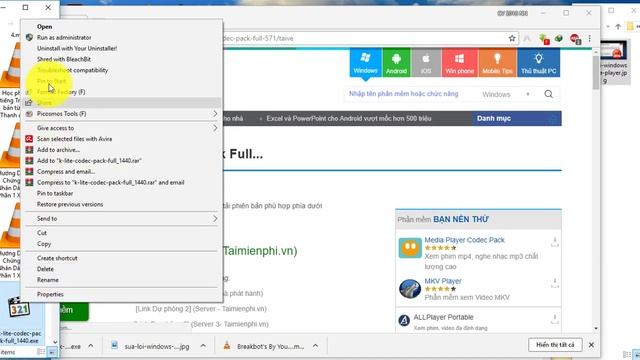640x360 pixels.
Task: Click Hiển thị tất cả downloads button
Action: click(555, 345)
